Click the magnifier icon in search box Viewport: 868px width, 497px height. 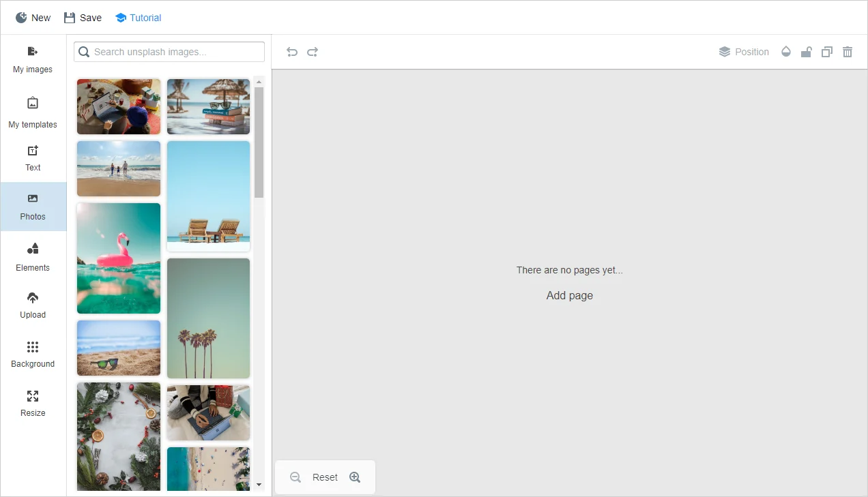point(84,52)
